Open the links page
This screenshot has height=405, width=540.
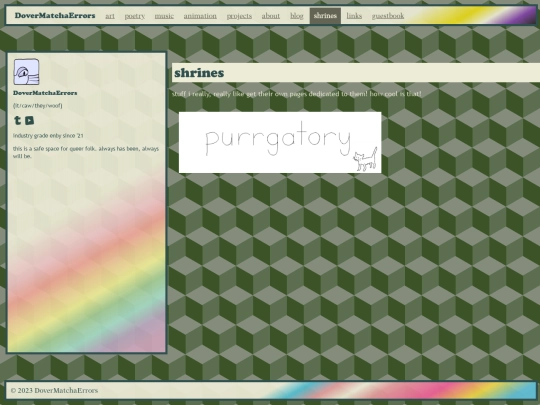(x=354, y=16)
